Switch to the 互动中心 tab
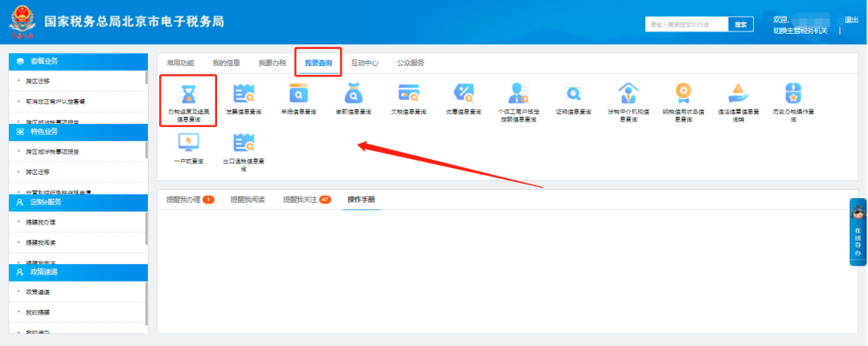This screenshot has width=868, height=346. [x=364, y=63]
